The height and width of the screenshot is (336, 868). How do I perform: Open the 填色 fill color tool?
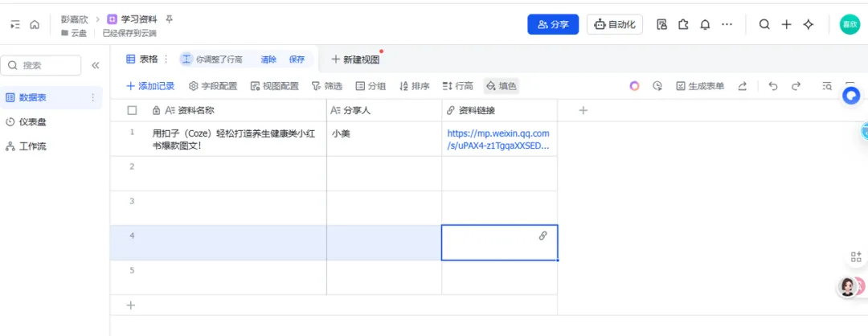tap(502, 86)
